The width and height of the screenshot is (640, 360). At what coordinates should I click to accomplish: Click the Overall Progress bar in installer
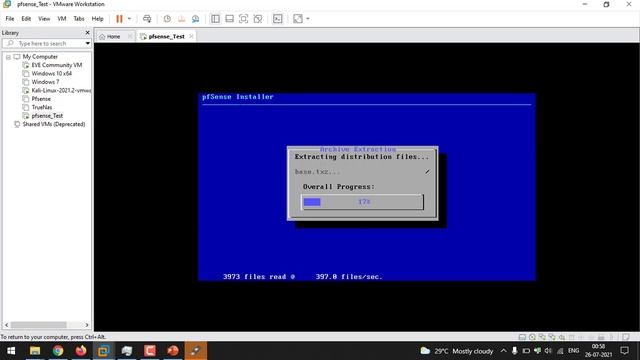tap(362, 202)
